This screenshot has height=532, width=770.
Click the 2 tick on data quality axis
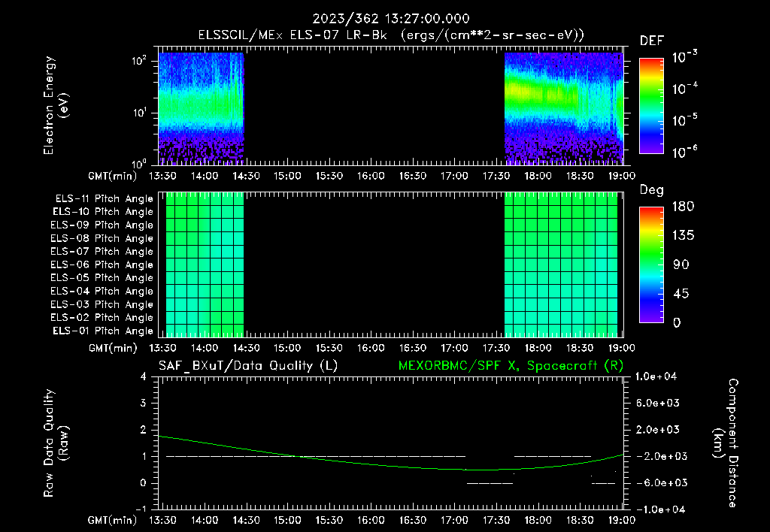144,429
